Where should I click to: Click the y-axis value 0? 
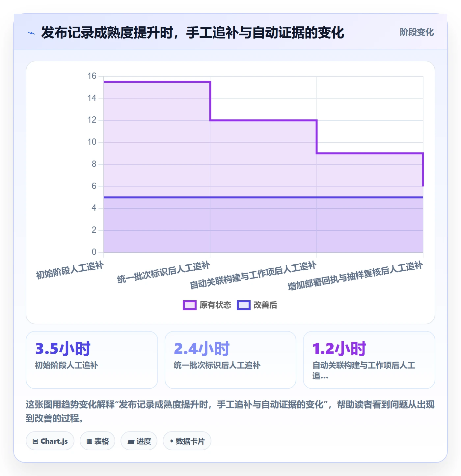pos(94,252)
